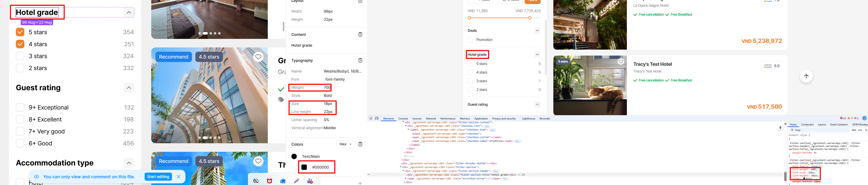Check the 9+ Exceptional guest rating checkbox
The width and height of the screenshot is (868, 185).
point(20,107)
